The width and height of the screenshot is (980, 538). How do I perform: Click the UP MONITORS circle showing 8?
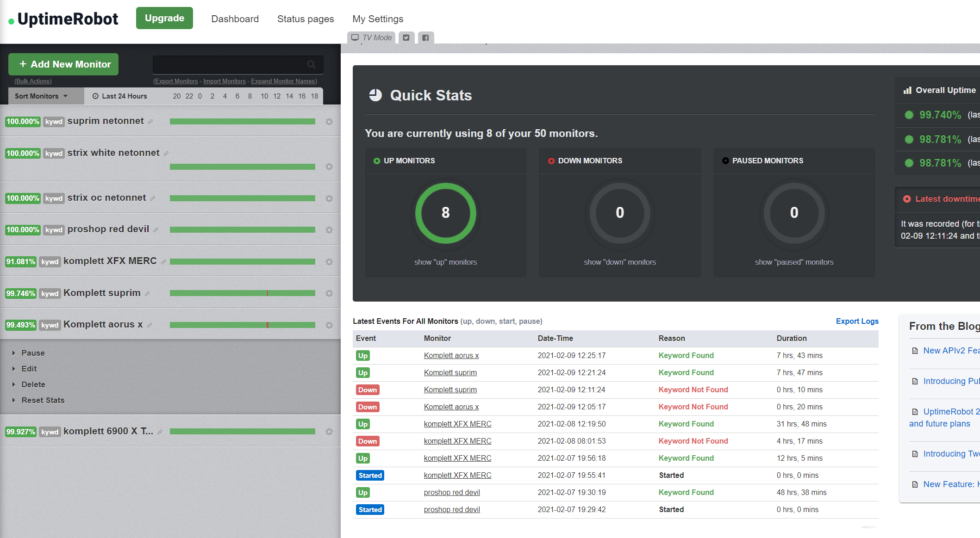446,213
